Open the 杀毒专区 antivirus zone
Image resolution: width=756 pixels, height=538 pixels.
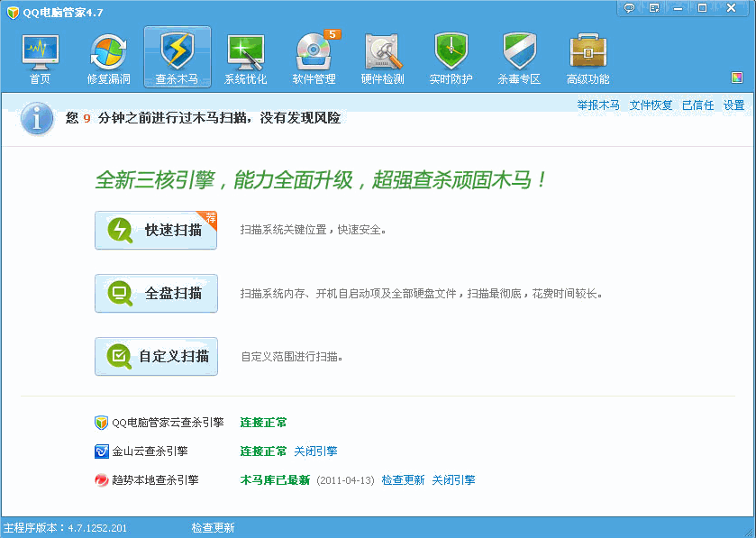519,59
